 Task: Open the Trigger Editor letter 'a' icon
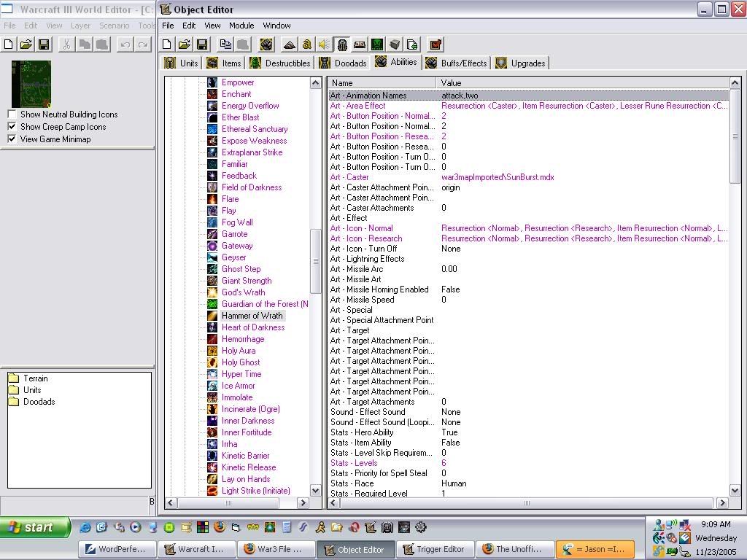[307, 44]
